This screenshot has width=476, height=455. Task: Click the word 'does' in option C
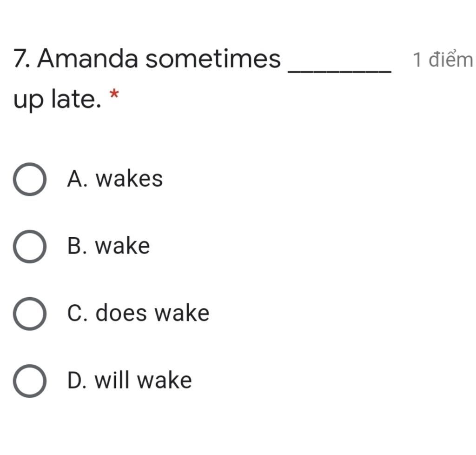pyautogui.click(x=121, y=313)
